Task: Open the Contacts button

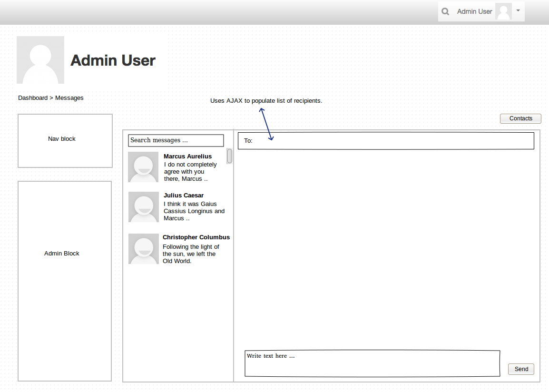Action: coord(520,118)
